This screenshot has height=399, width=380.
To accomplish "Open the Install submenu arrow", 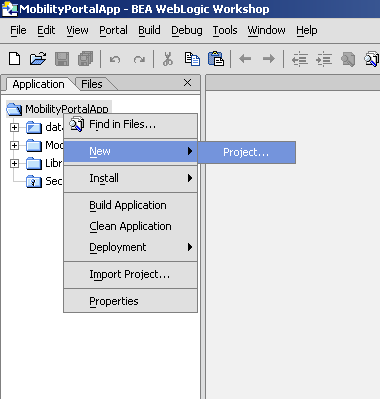I will (190, 178).
